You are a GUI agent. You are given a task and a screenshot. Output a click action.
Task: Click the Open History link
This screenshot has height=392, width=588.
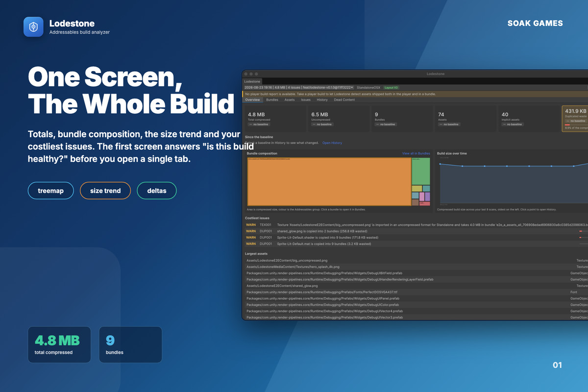tap(332, 143)
